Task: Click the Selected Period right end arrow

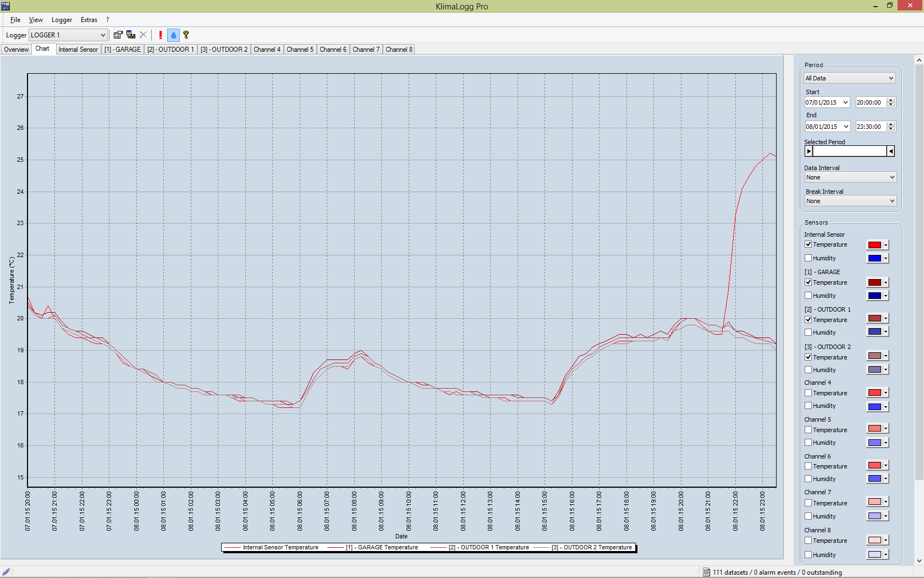Action: pyautogui.click(x=890, y=151)
